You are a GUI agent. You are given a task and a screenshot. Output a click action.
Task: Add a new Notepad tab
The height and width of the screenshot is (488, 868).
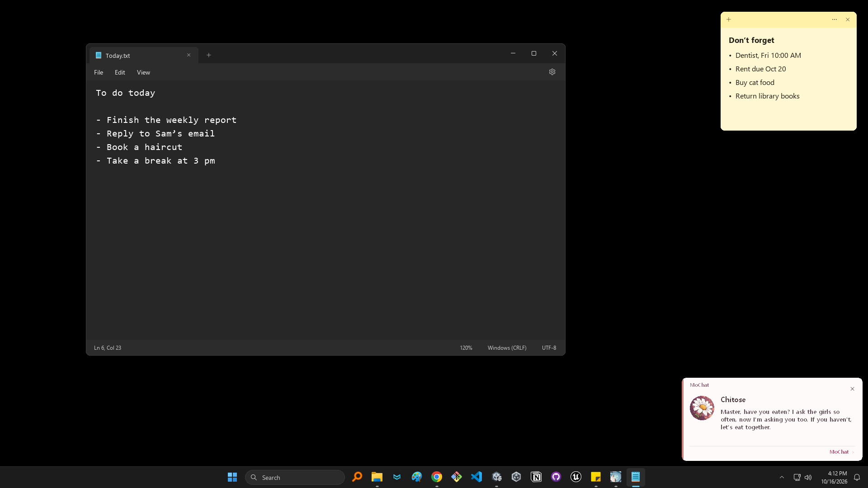coord(209,55)
